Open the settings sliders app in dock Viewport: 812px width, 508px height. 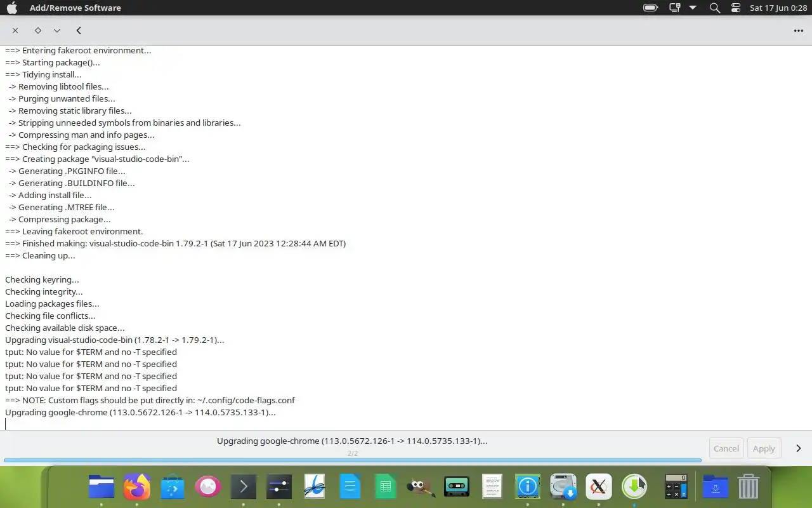click(x=279, y=487)
